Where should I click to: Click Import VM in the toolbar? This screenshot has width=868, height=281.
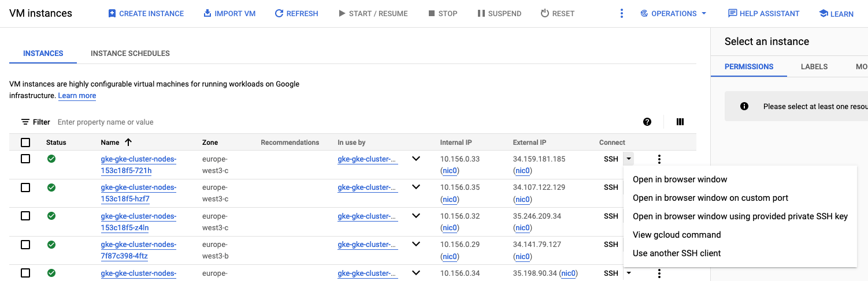point(229,13)
